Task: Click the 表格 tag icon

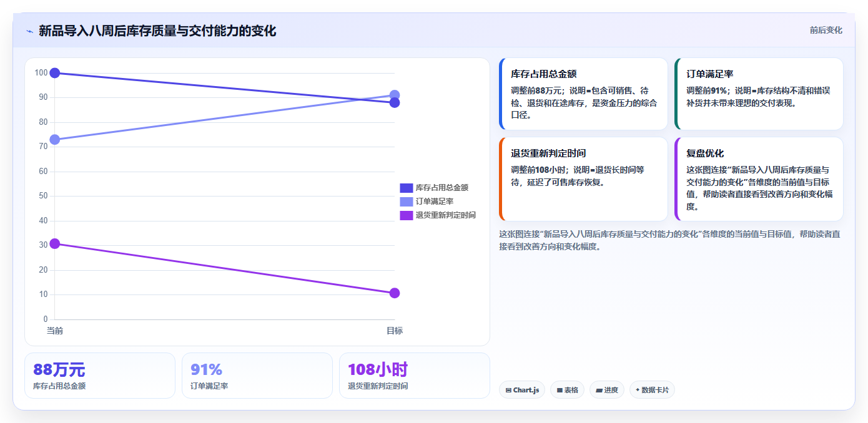Action: (560, 391)
